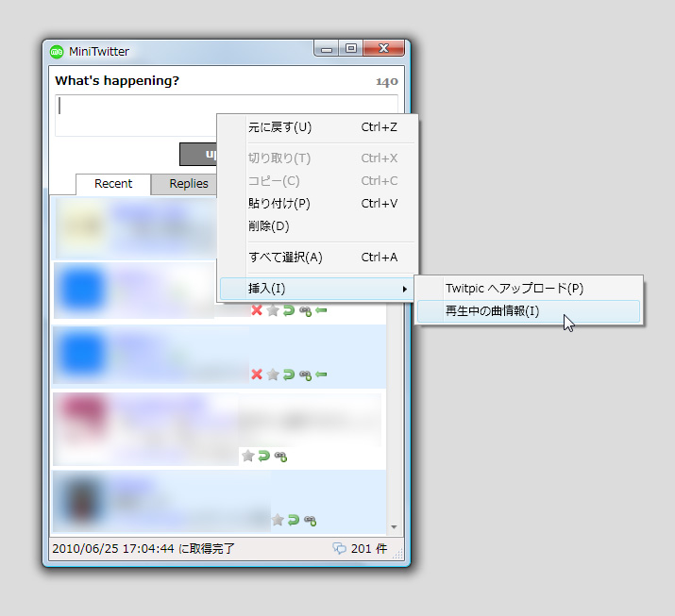Click the greyed-out 切り取り(T) entry

pos(319,158)
